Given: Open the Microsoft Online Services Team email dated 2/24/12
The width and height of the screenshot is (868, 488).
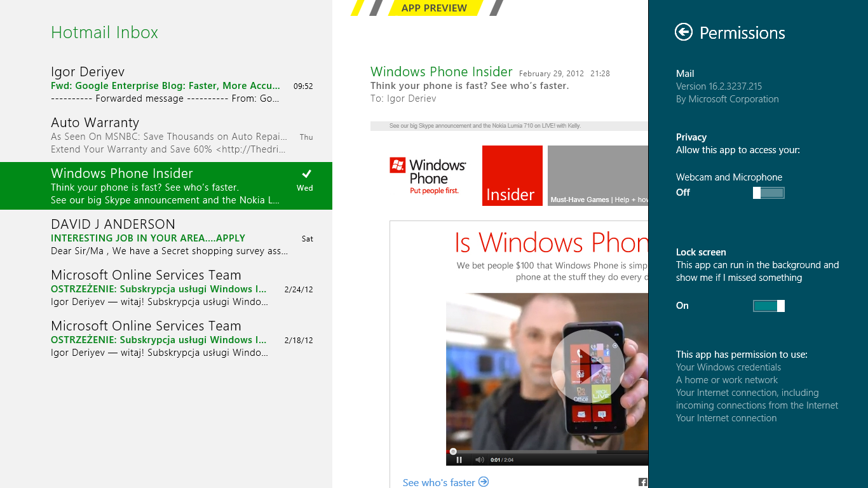Looking at the screenshot, I should click(166, 288).
